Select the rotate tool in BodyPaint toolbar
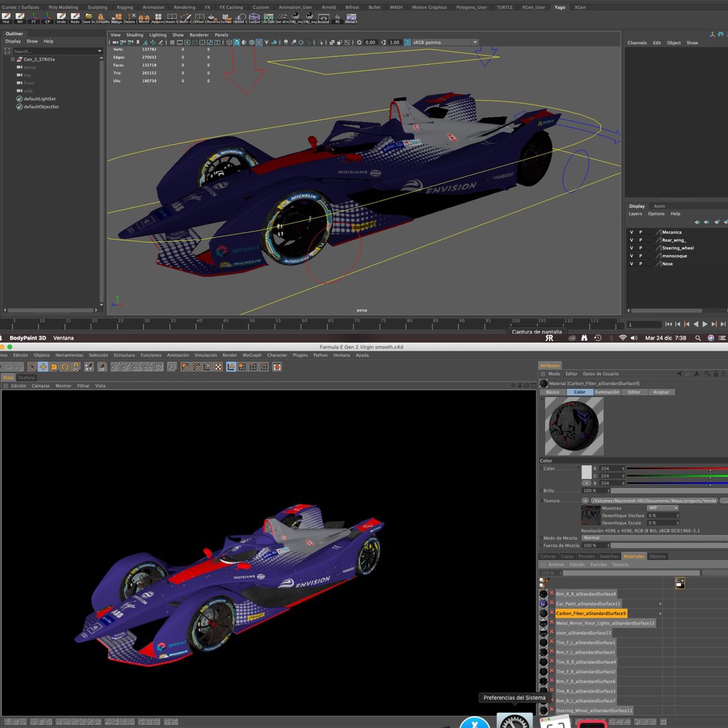Screen dimensions: 728x728 (65, 367)
